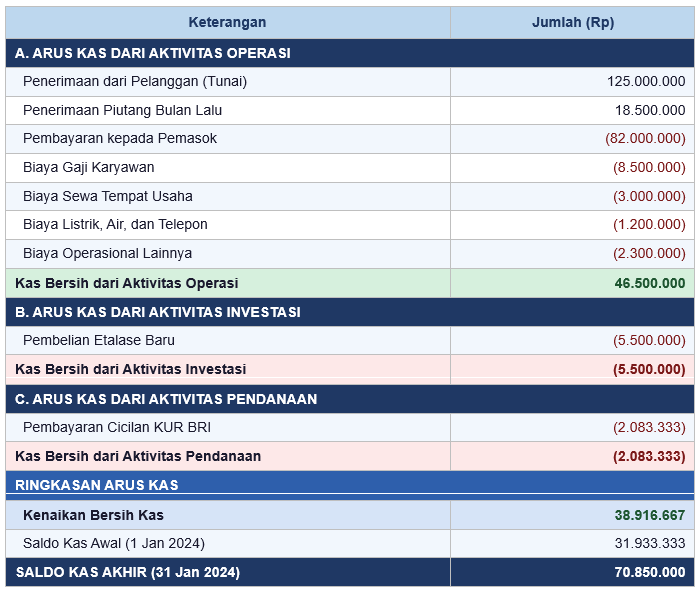
Task: Select the Pembayaran kepada Pemasok row label
Action: tap(120, 138)
